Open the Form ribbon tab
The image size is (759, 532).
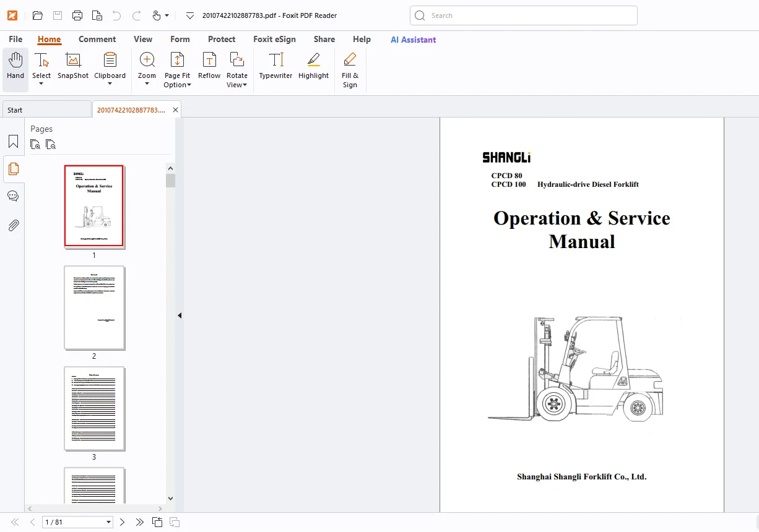tap(180, 39)
